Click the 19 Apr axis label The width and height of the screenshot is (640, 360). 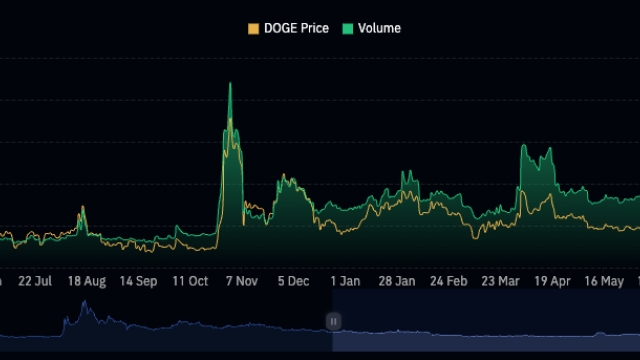click(x=552, y=281)
